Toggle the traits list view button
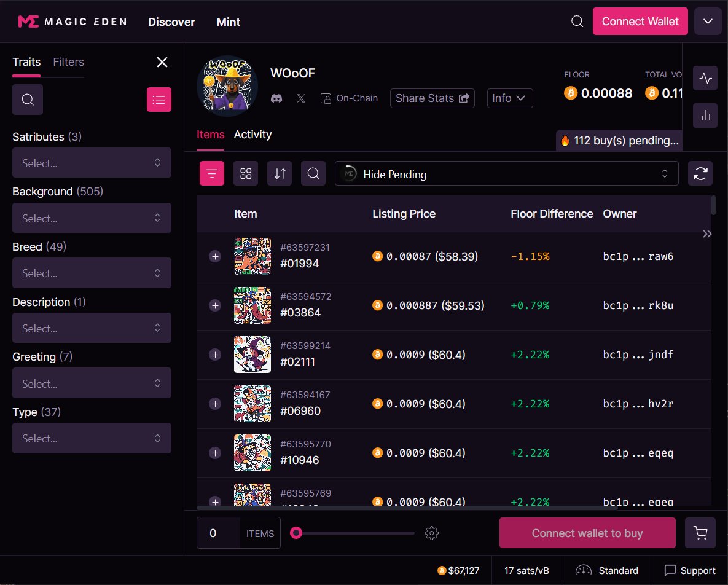The width and height of the screenshot is (728, 585). [x=159, y=100]
